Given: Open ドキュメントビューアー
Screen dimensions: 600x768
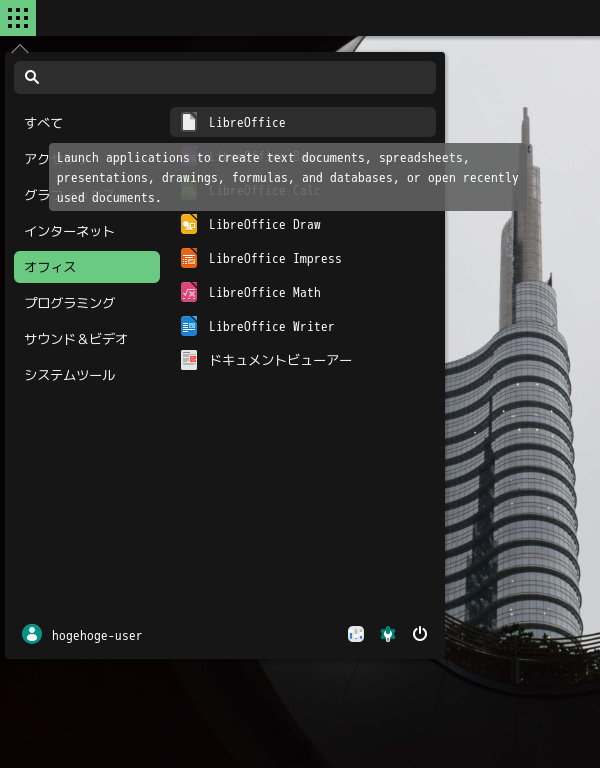Looking at the screenshot, I should tap(303, 360).
